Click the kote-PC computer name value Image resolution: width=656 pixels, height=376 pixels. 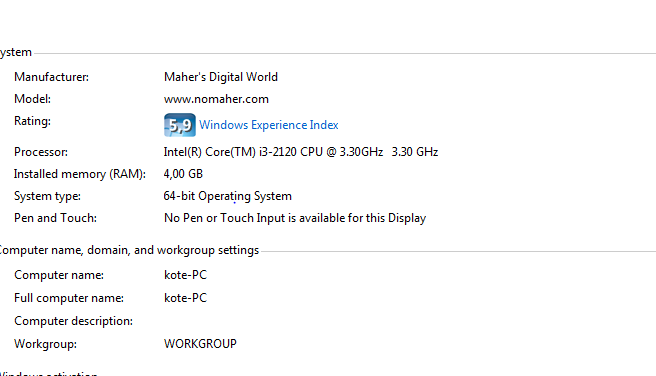pyautogui.click(x=185, y=275)
